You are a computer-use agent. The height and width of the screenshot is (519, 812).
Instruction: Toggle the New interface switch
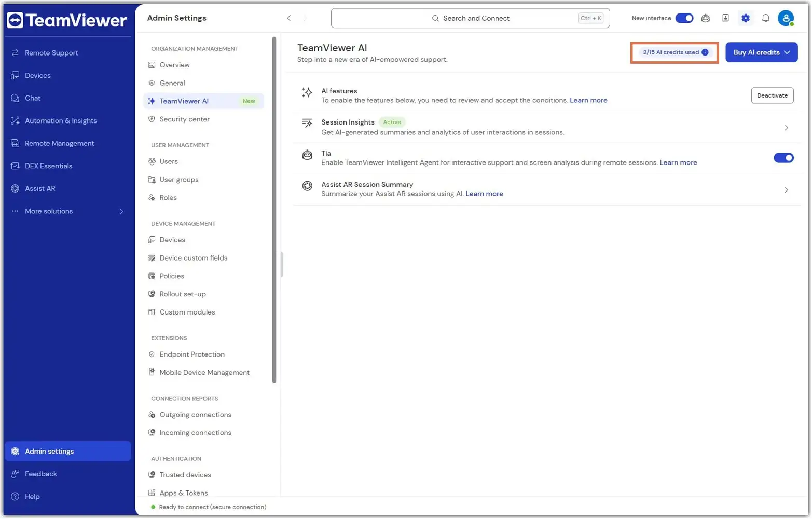(684, 18)
